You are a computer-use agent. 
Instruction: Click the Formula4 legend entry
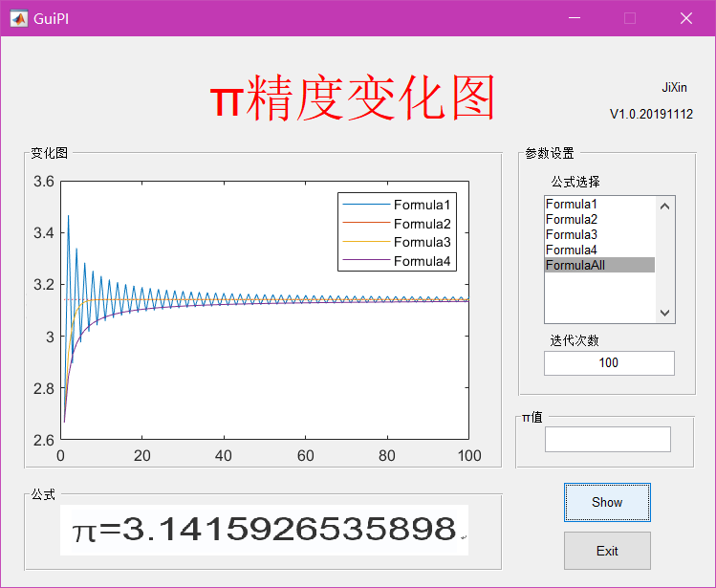click(x=397, y=261)
